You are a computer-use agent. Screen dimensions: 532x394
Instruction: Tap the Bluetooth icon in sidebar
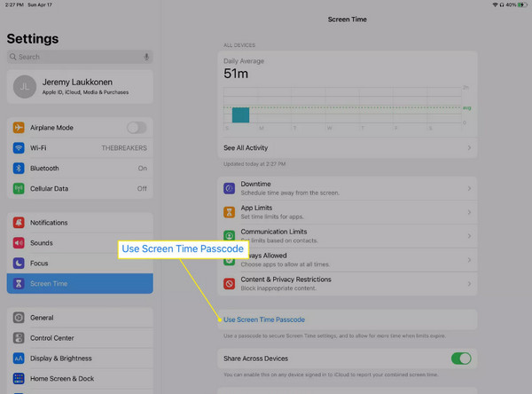[19, 169]
